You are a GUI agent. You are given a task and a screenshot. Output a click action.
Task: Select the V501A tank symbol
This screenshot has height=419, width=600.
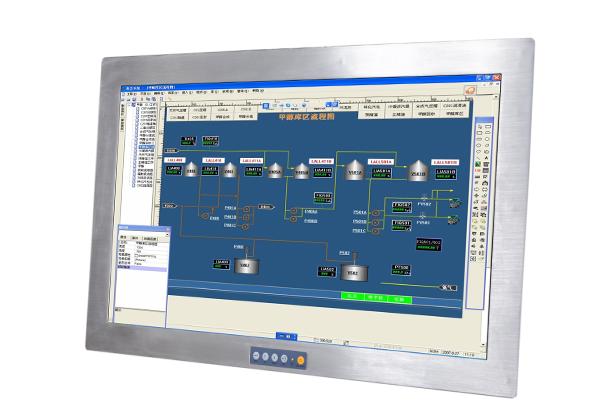pos(354,171)
